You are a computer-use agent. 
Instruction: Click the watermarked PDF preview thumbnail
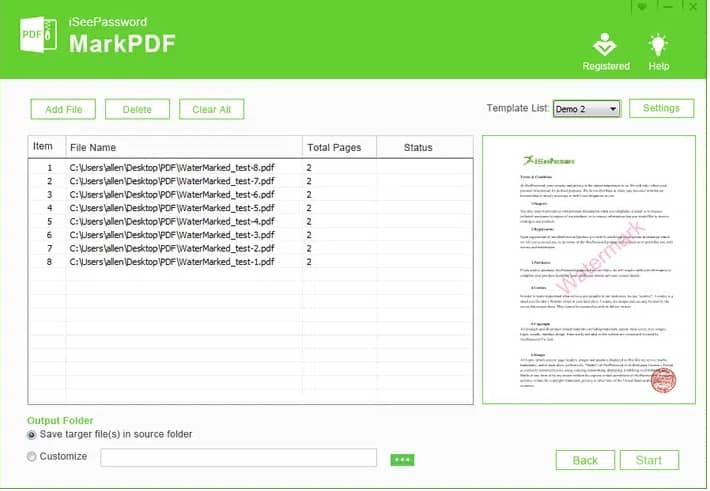(x=589, y=270)
